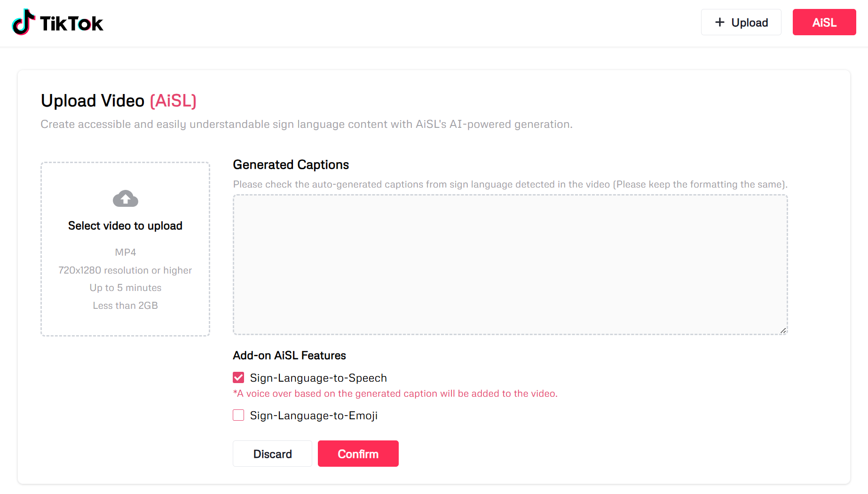Click inside the Generated Captions text area
Screen dimensions: 868x494
510,265
